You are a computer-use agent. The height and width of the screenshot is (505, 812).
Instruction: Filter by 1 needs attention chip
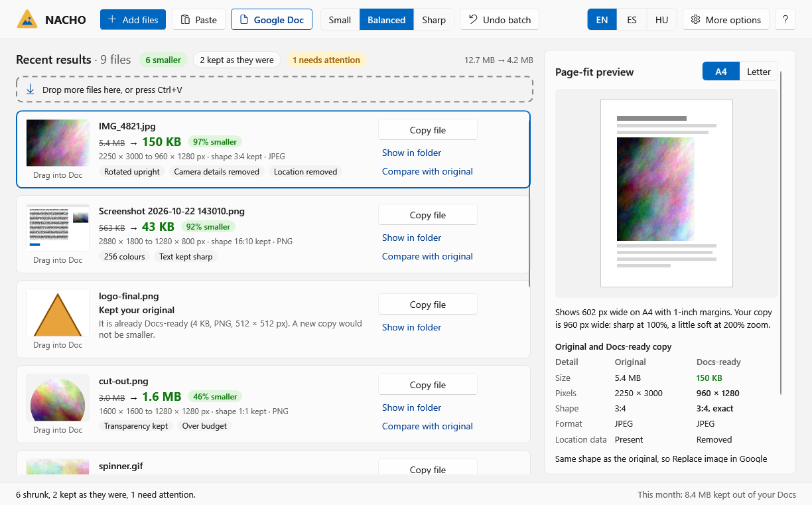(x=326, y=60)
